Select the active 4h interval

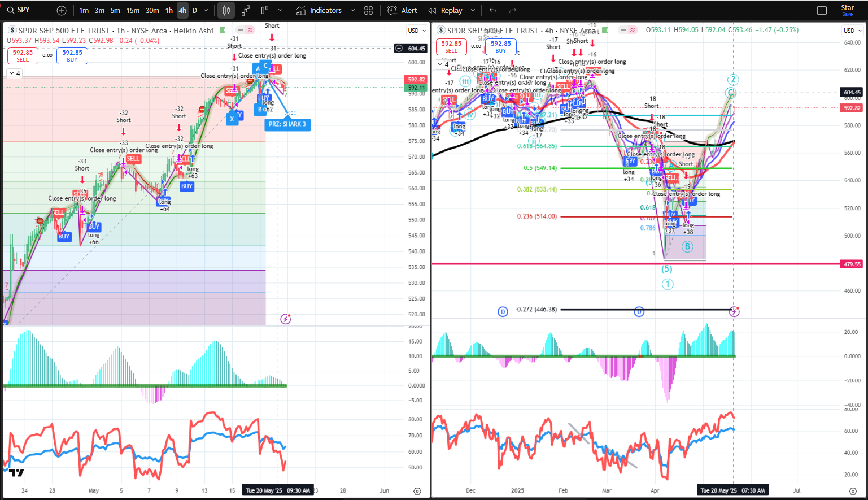pos(182,10)
